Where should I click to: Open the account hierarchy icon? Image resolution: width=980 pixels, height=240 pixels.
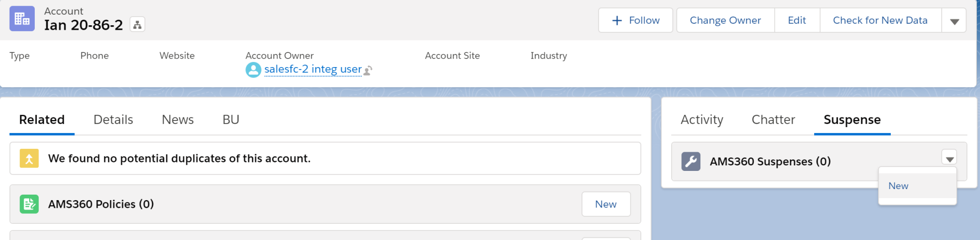pos(137,25)
